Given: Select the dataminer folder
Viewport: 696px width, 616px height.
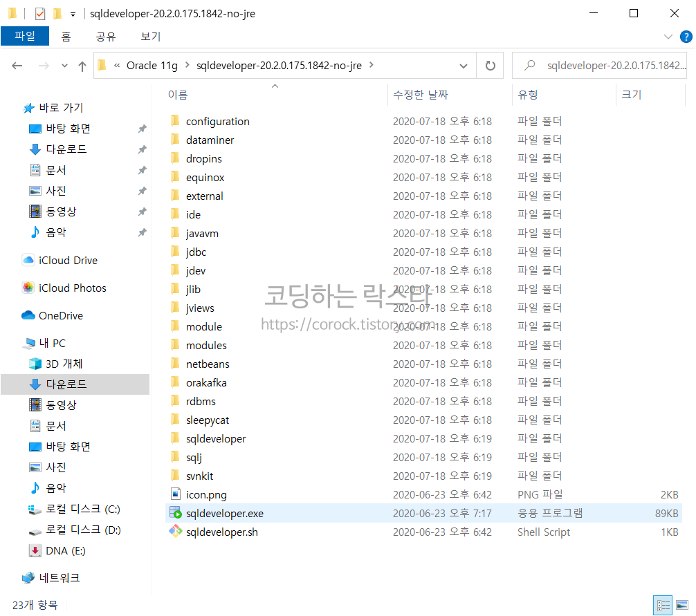Looking at the screenshot, I should (210, 140).
